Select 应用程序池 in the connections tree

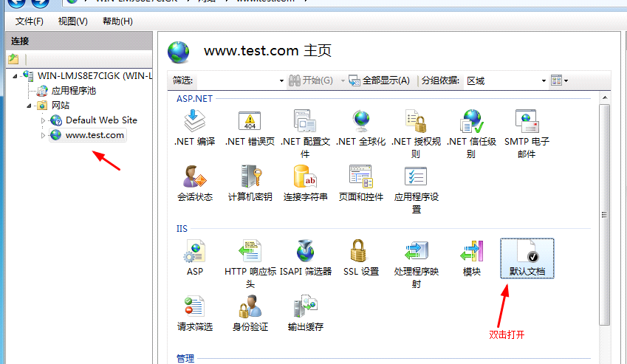tap(73, 91)
